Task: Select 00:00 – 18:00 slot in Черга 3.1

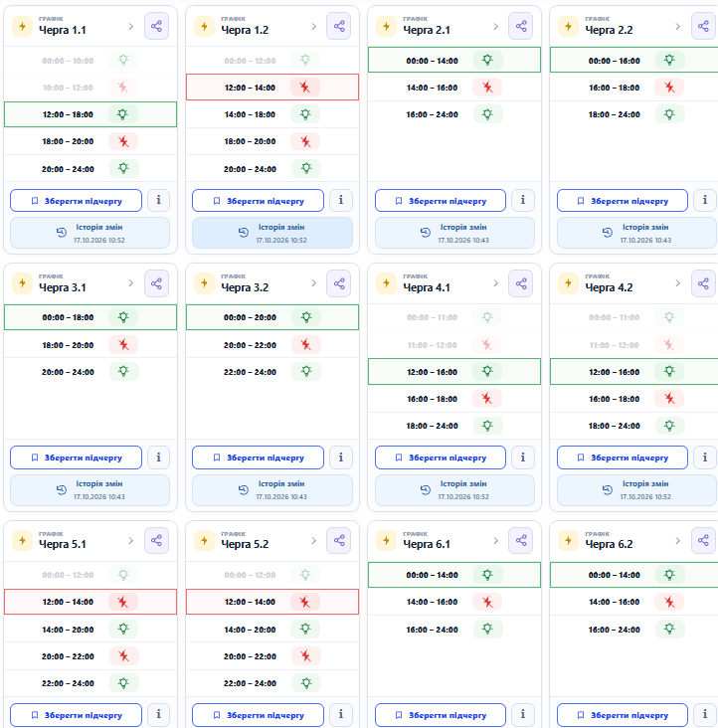Action: click(90, 317)
